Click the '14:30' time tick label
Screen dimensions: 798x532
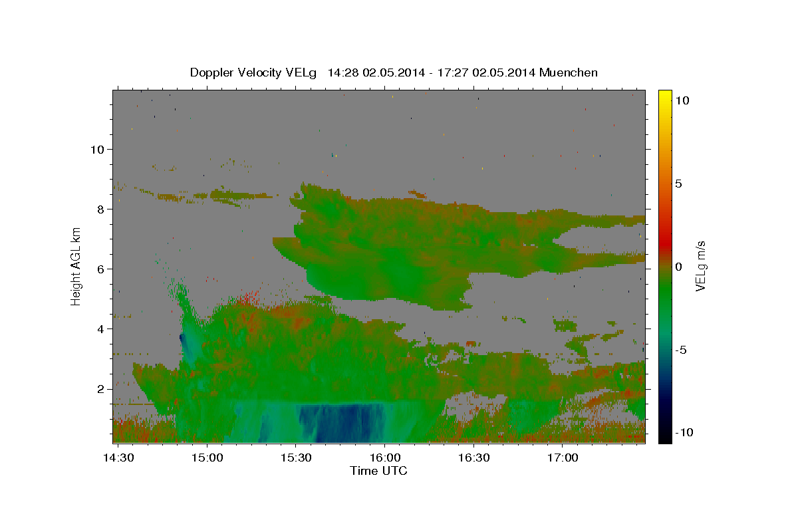(x=117, y=458)
